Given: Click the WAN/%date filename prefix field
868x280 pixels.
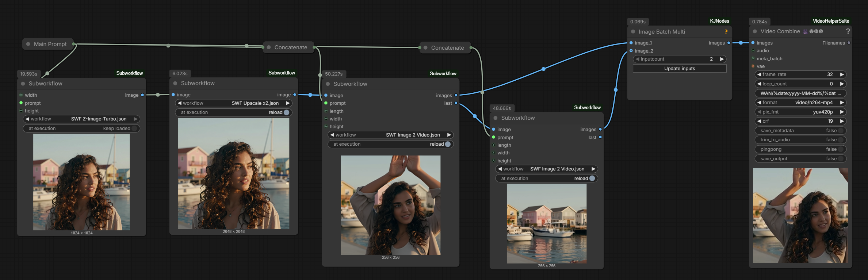Looking at the screenshot, I should click(800, 93).
